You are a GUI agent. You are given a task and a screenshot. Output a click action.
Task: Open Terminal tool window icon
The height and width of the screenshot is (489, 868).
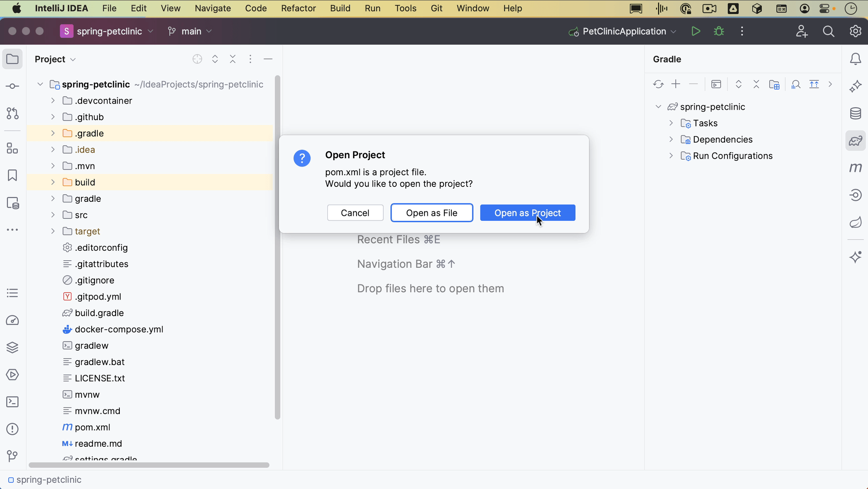(12, 402)
